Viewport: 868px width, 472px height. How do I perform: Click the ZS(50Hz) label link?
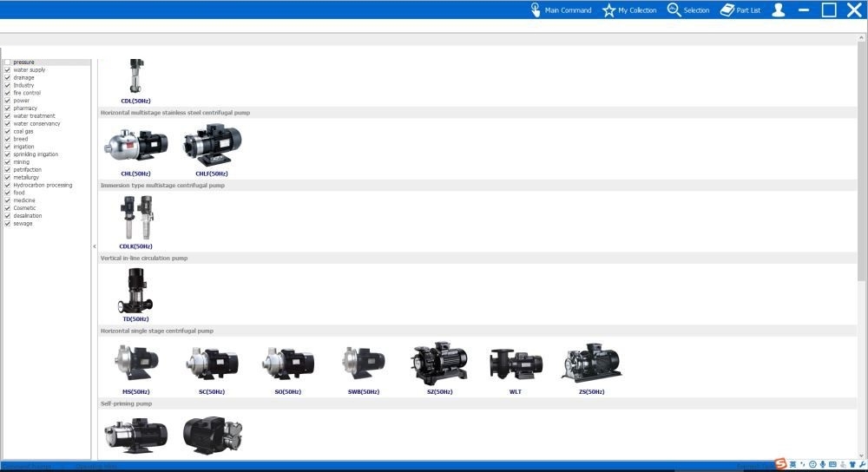pyautogui.click(x=592, y=392)
